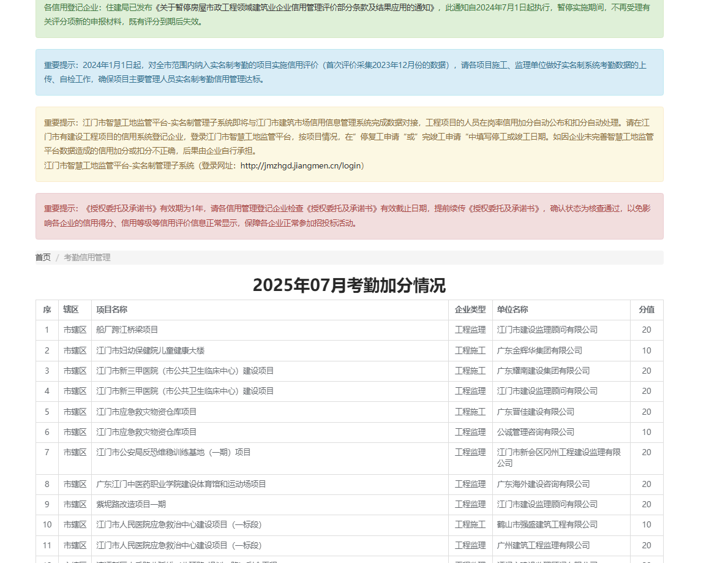The image size is (728, 563).
Task: Click the 单位名称 column header
Action: click(512, 310)
